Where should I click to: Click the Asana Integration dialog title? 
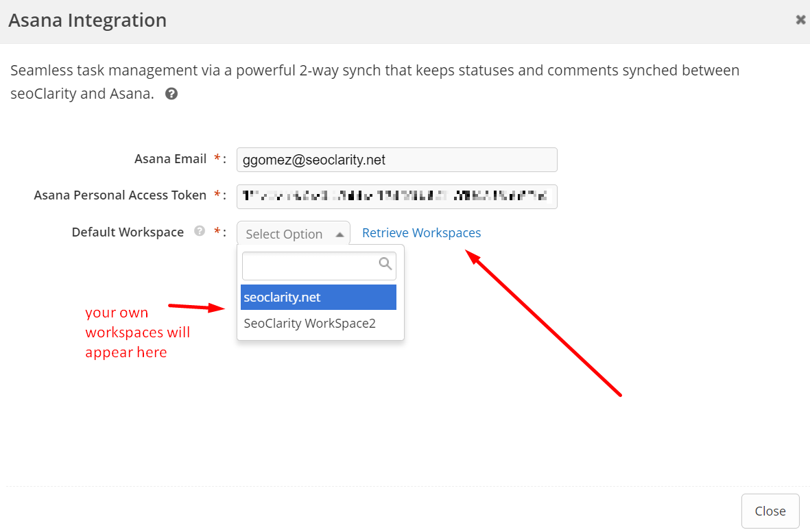pos(87,21)
